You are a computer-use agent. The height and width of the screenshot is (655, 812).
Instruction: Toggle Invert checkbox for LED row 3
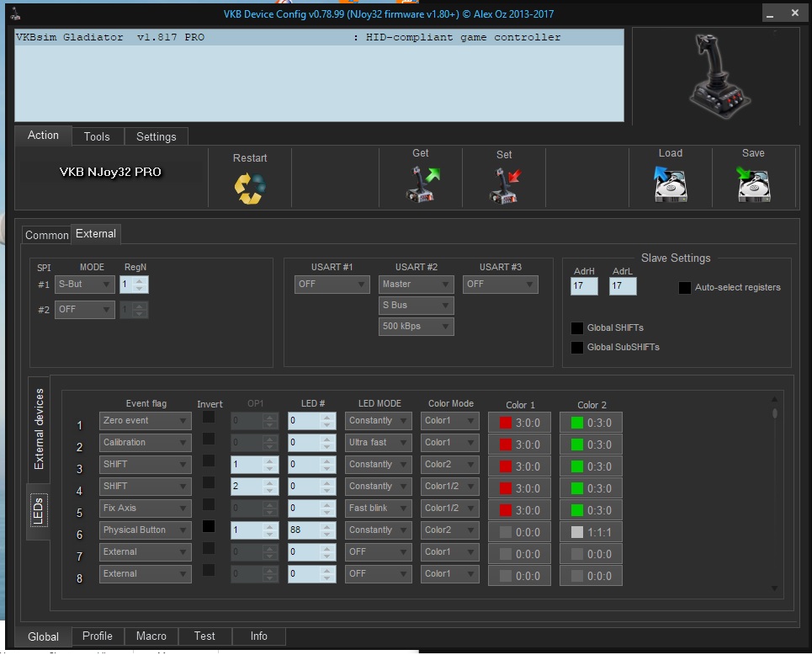tap(209, 461)
